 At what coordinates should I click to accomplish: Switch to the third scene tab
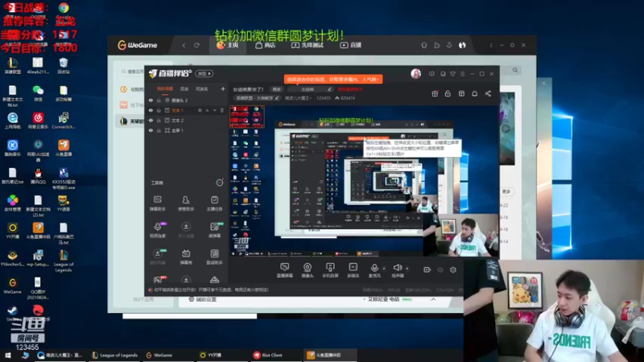[x=202, y=88]
